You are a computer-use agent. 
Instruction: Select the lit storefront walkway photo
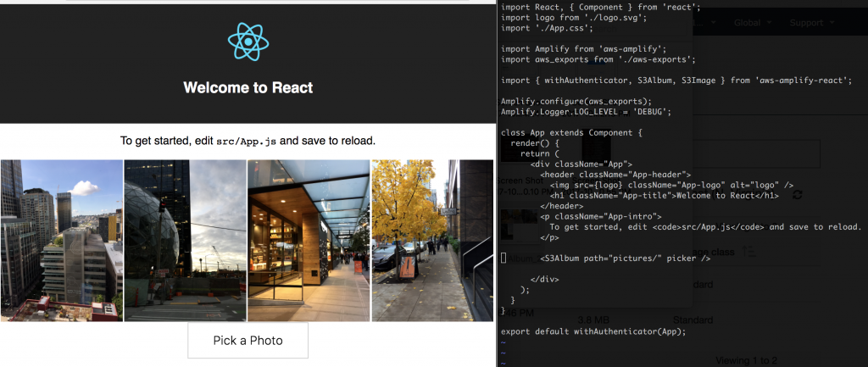tap(309, 240)
